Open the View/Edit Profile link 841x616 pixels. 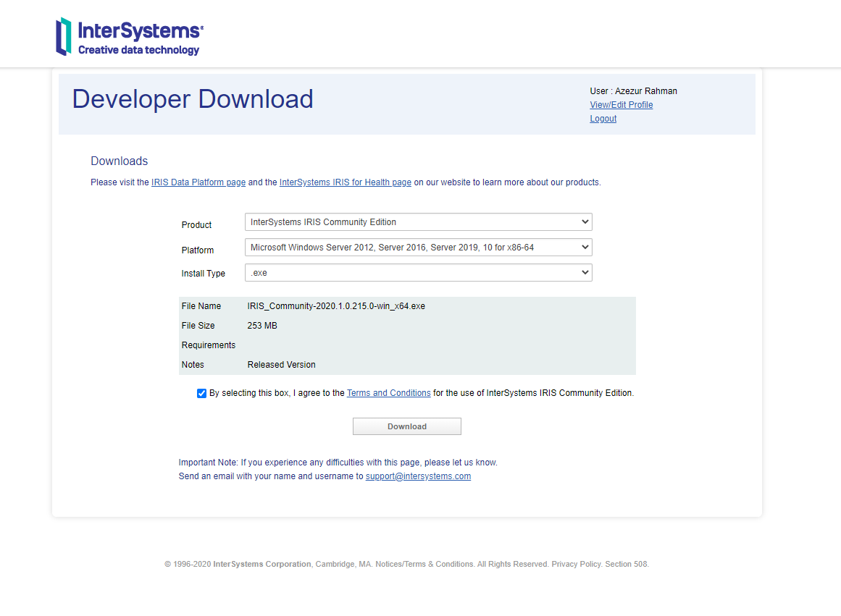[621, 105]
